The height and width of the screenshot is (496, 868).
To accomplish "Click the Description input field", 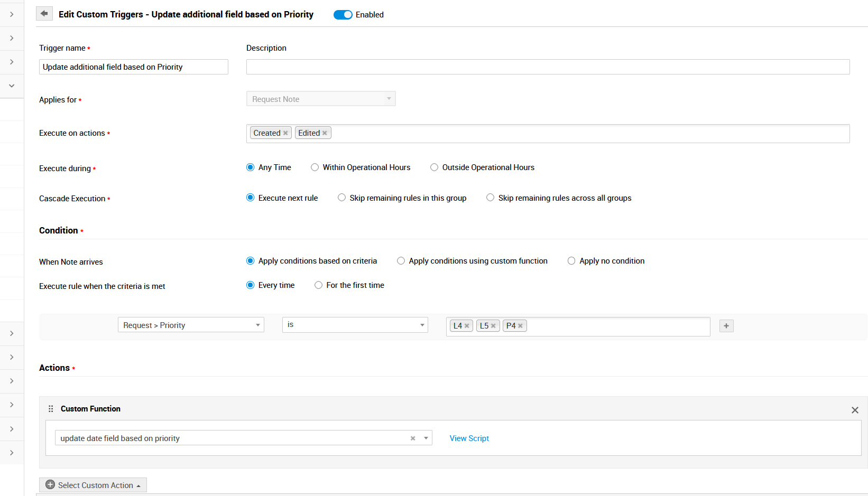I will pos(548,67).
